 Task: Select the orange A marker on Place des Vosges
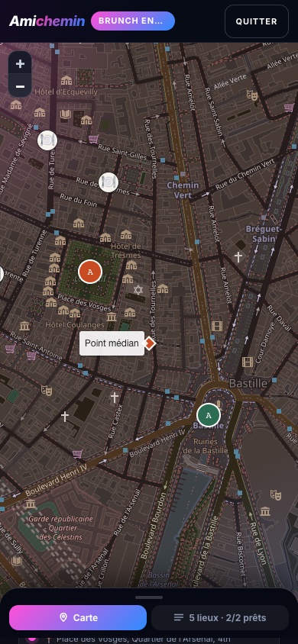tap(90, 272)
